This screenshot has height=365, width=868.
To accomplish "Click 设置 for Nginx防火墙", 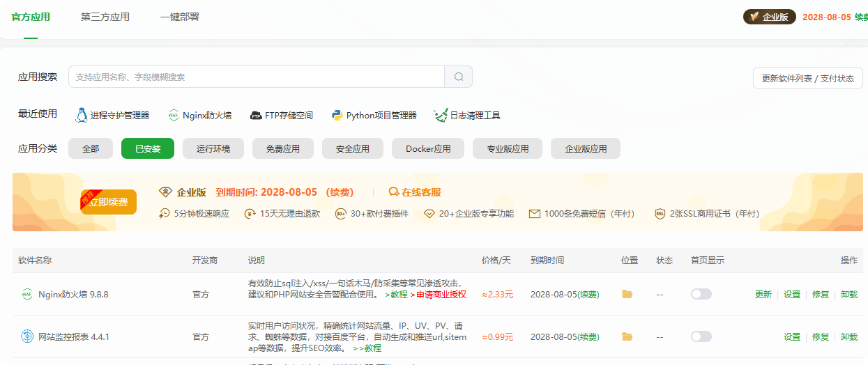I will [x=792, y=294].
